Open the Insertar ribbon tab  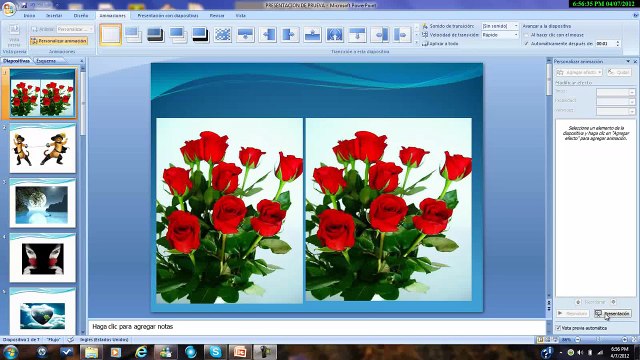[54, 16]
